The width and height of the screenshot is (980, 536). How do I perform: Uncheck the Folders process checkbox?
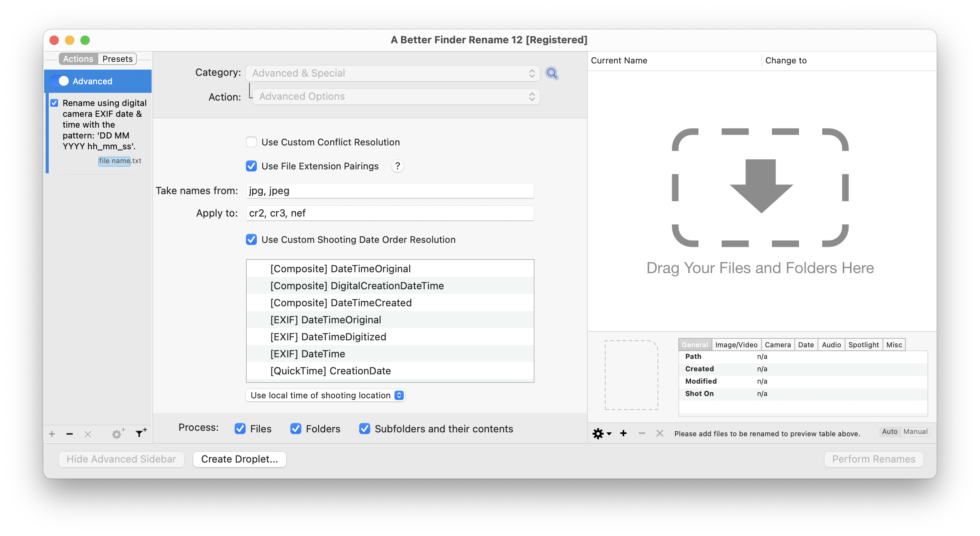296,428
